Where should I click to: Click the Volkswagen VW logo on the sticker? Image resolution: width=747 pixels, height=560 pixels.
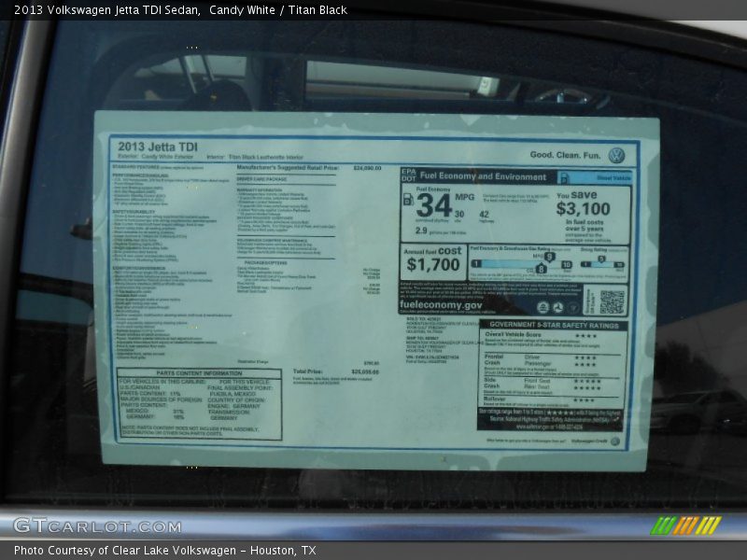(x=616, y=156)
